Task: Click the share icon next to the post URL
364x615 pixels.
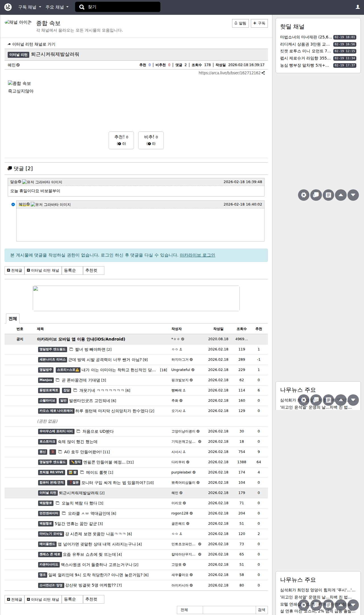Action: point(263,73)
